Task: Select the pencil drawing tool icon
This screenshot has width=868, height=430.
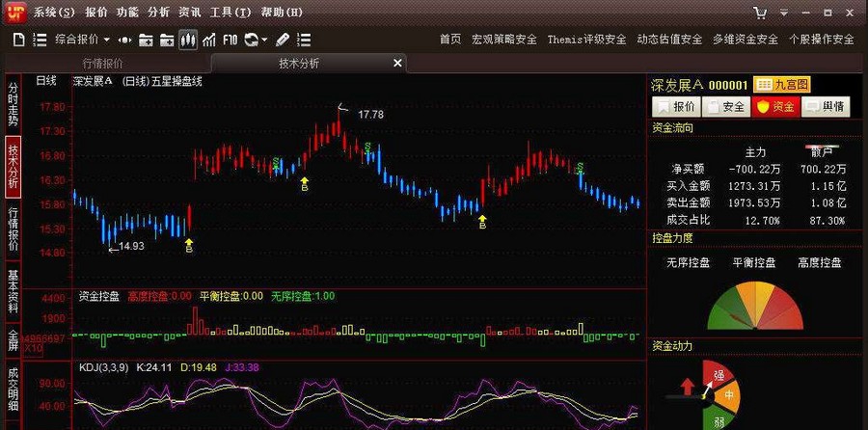Action: point(283,40)
